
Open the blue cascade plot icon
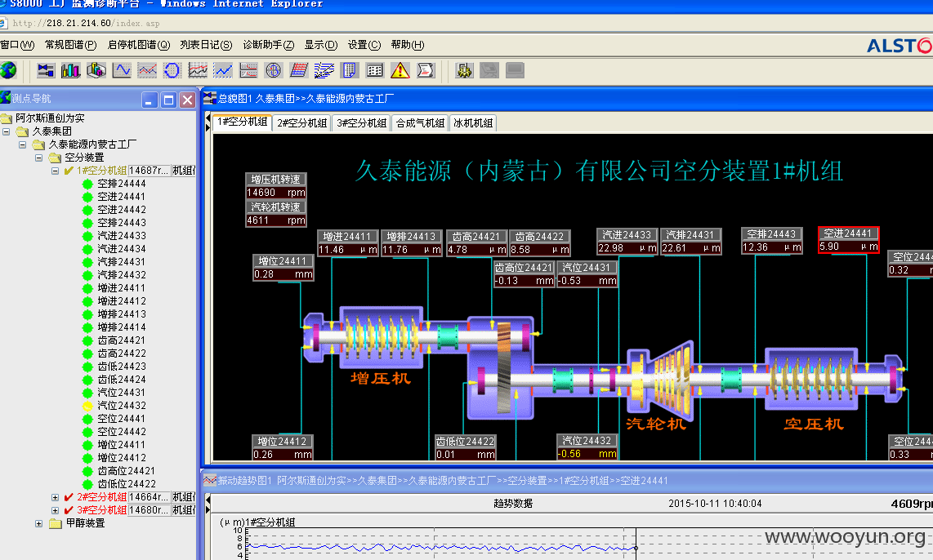coord(324,71)
